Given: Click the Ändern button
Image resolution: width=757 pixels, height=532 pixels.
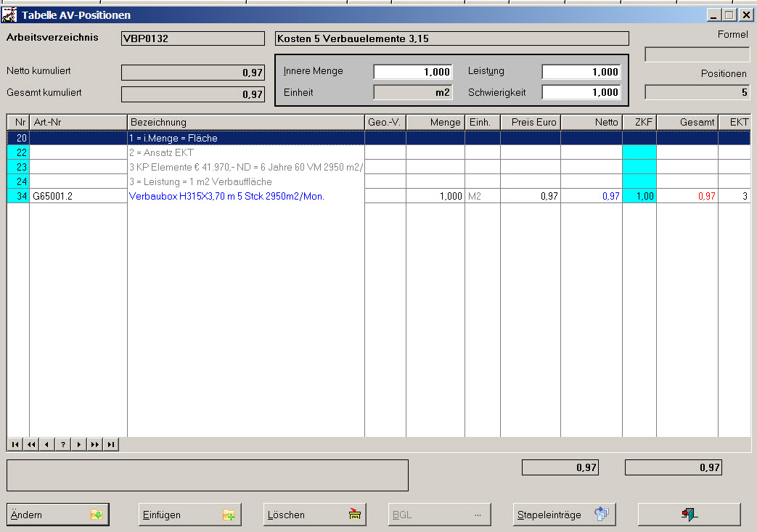Looking at the screenshot, I should (57, 515).
